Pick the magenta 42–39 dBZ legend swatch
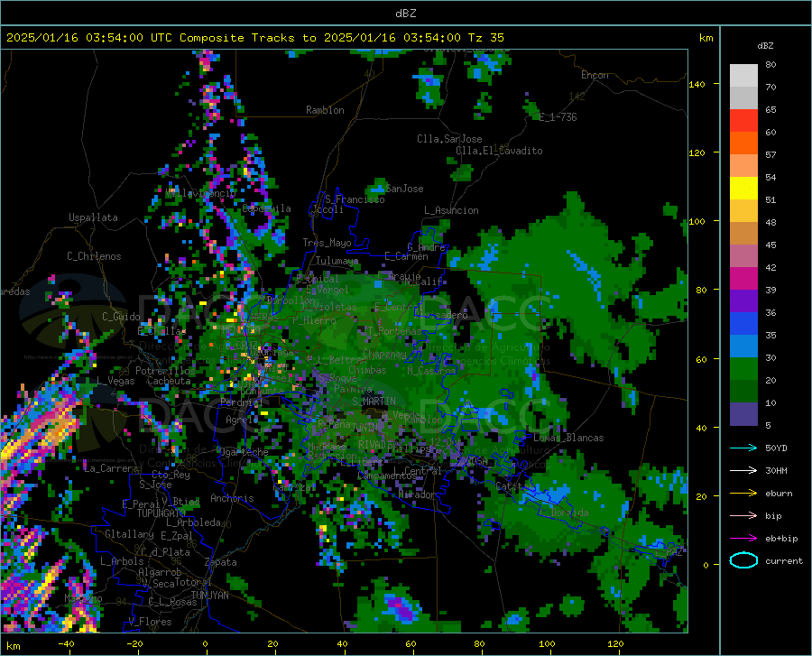Image resolution: width=812 pixels, height=656 pixels. tap(743, 279)
